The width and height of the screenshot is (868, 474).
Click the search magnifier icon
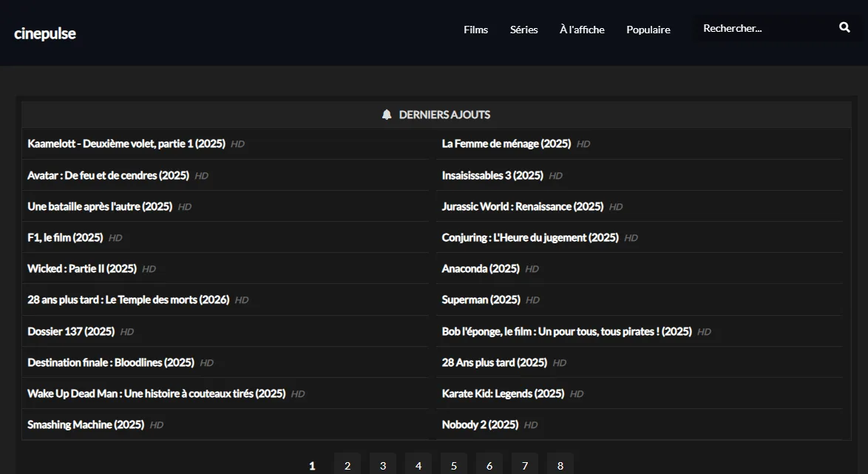point(844,28)
